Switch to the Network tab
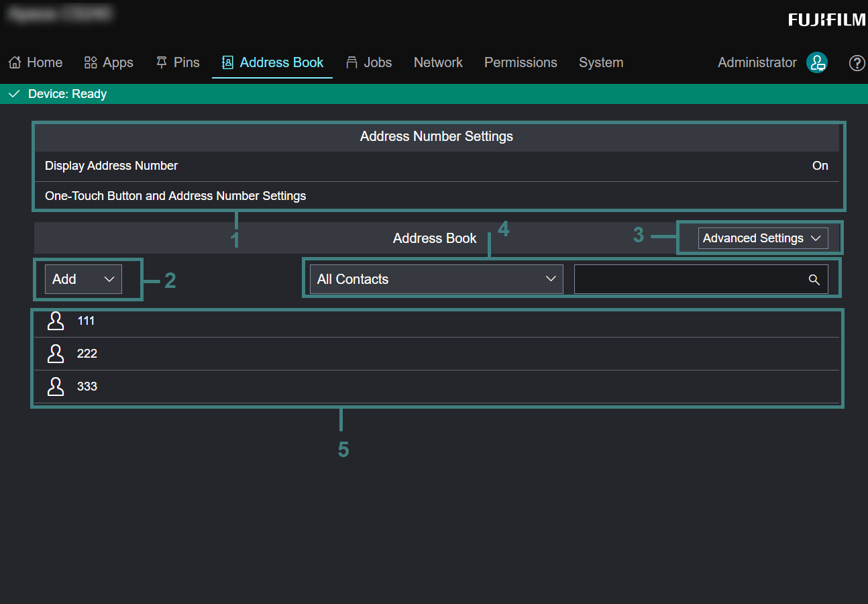Viewport: 868px width, 604px height. coord(438,62)
